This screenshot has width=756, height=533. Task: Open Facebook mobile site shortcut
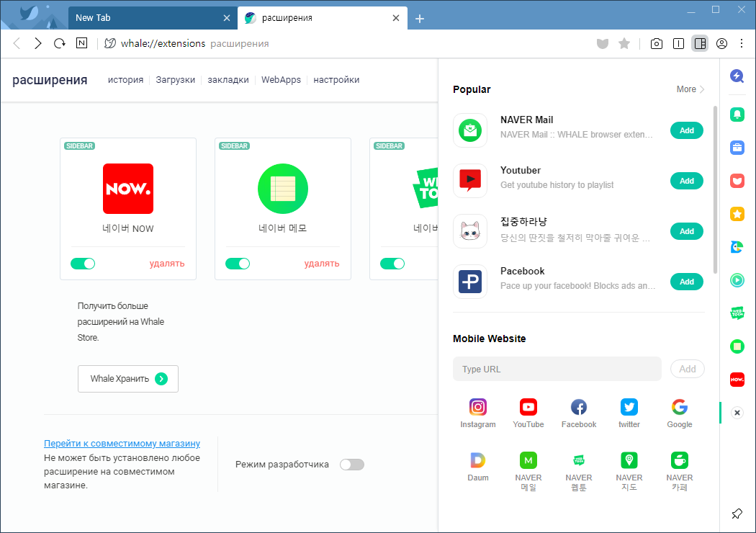click(x=579, y=413)
